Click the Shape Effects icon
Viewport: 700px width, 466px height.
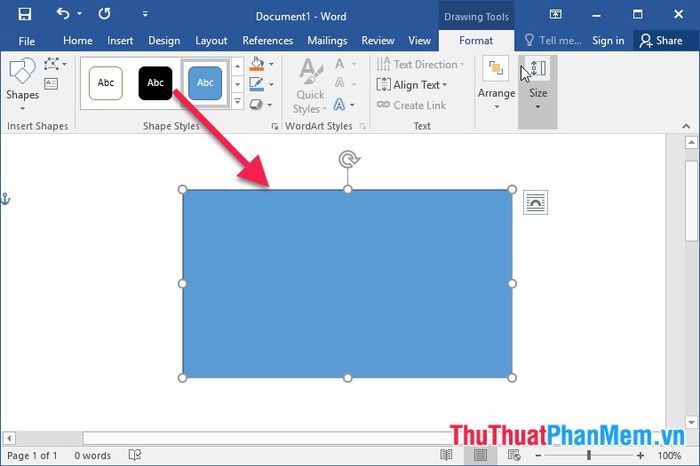click(x=256, y=104)
